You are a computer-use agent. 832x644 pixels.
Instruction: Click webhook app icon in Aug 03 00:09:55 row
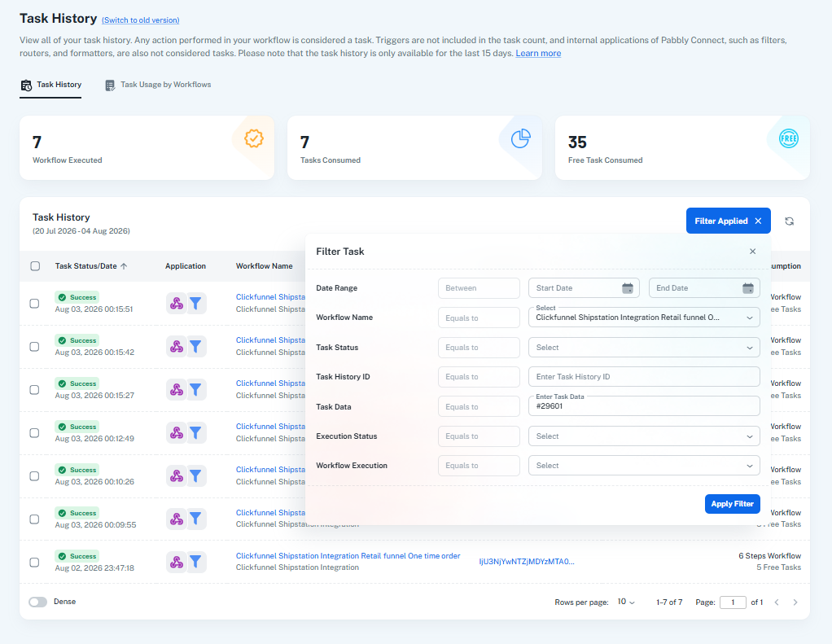pos(176,519)
